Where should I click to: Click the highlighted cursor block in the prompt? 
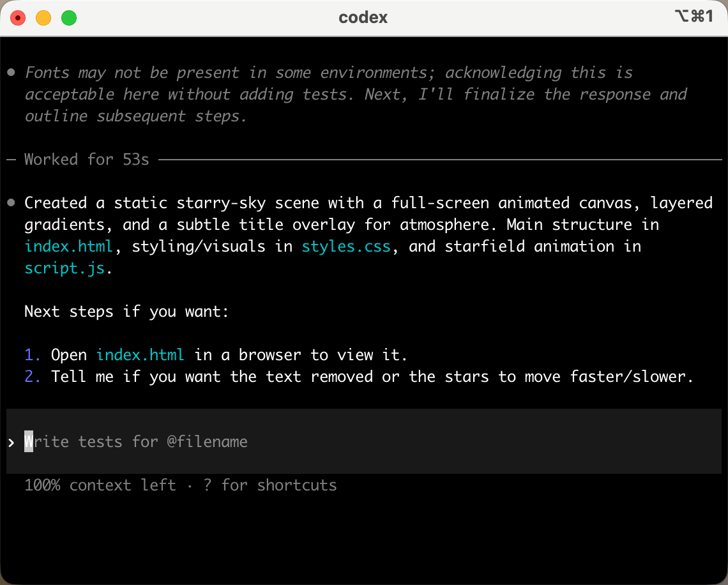(29, 441)
